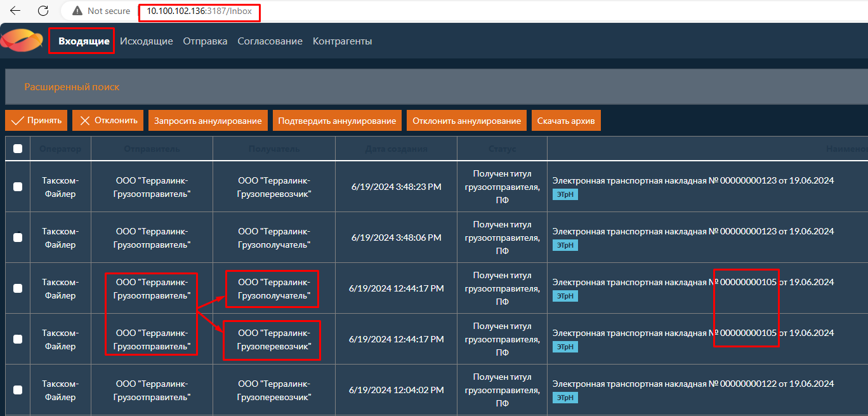This screenshot has height=416, width=868.
Task: Sort by the Дата создания column header
Action: pyautogui.click(x=396, y=149)
